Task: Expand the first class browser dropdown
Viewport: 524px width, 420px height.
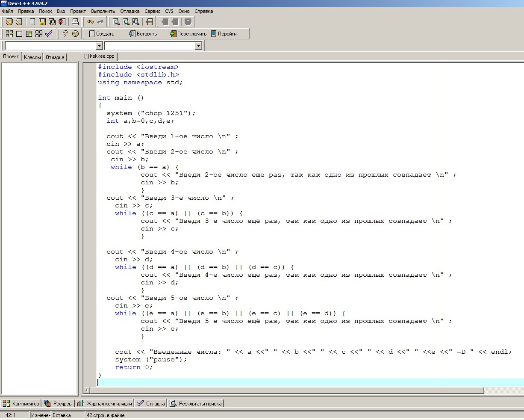Action: (x=100, y=46)
